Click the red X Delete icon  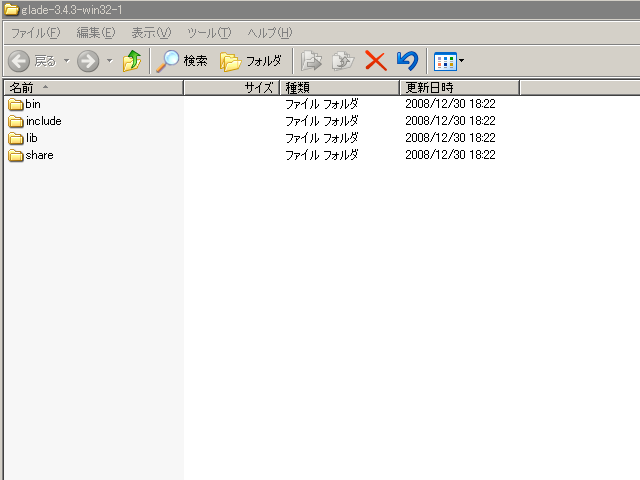click(x=376, y=61)
